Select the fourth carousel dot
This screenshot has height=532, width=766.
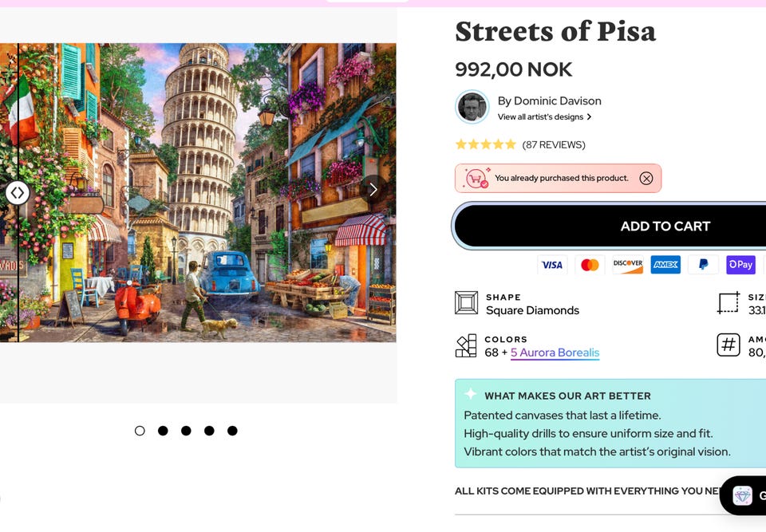(209, 431)
